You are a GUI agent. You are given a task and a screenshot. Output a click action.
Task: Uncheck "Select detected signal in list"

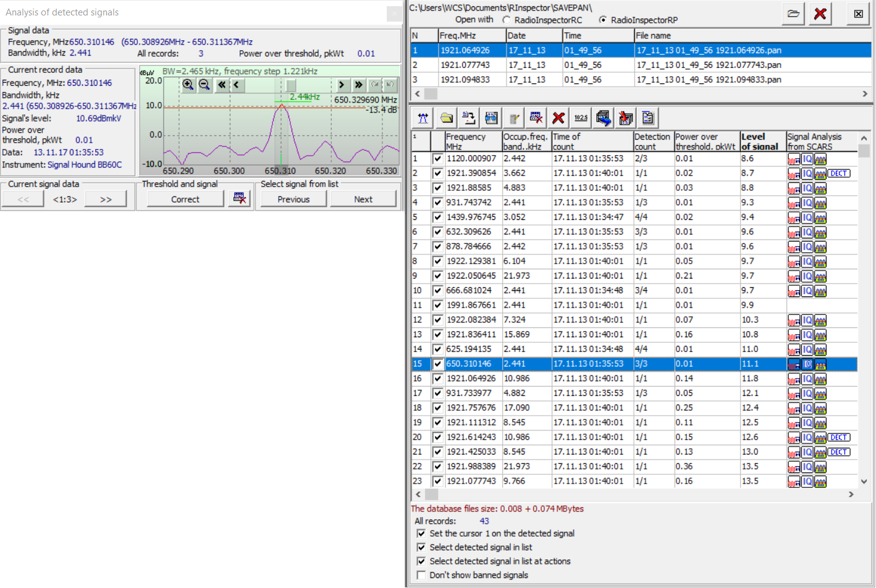pyautogui.click(x=421, y=547)
